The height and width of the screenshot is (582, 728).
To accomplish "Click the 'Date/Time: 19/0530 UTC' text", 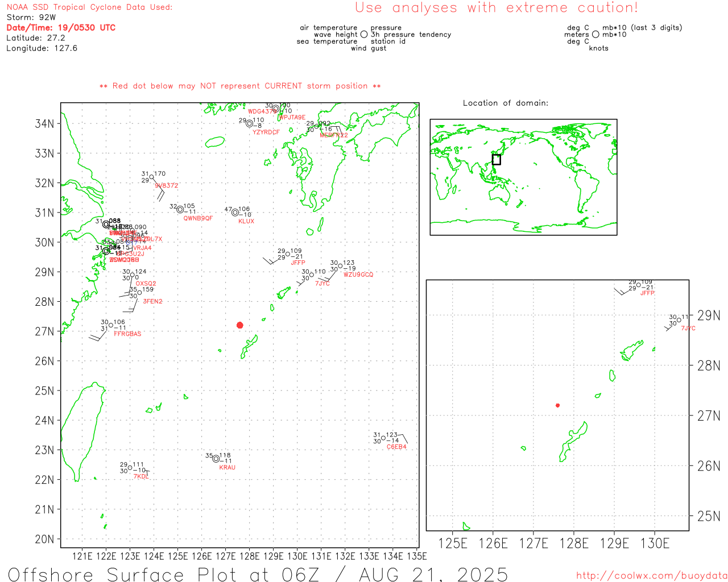I will pos(61,28).
